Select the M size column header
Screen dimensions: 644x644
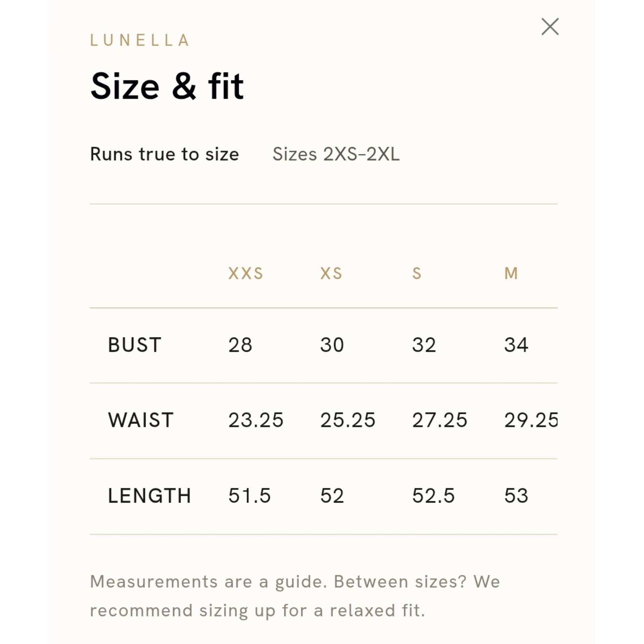tap(511, 273)
